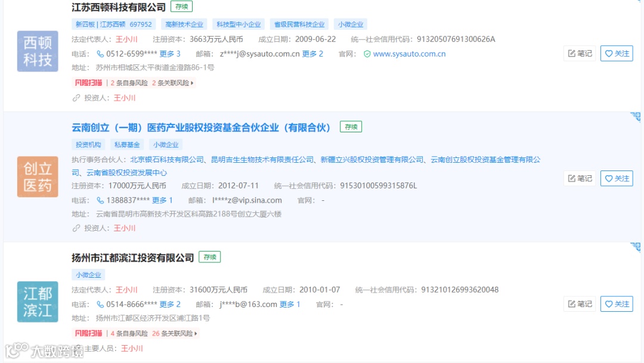Click the 科技型中小企业 tag
644x363 pixels.
[x=239, y=24]
